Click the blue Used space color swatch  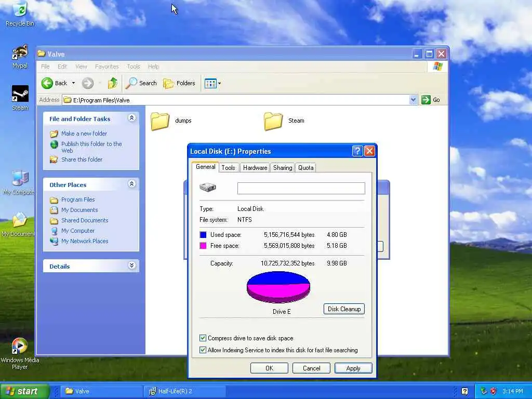pyautogui.click(x=203, y=235)
